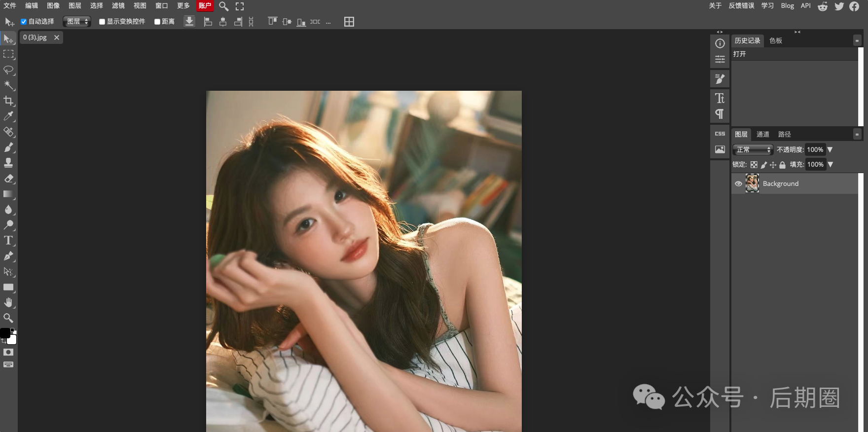This screenshot has height=432, width=868.
Task: Select the Type text tool
Action: (8, 241)
